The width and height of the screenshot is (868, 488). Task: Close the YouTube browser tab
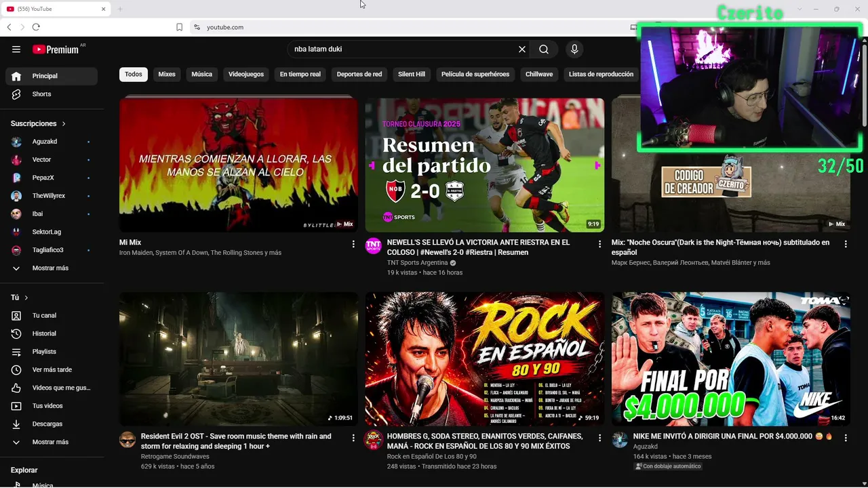pyautogui.click(x=104, y=9)
